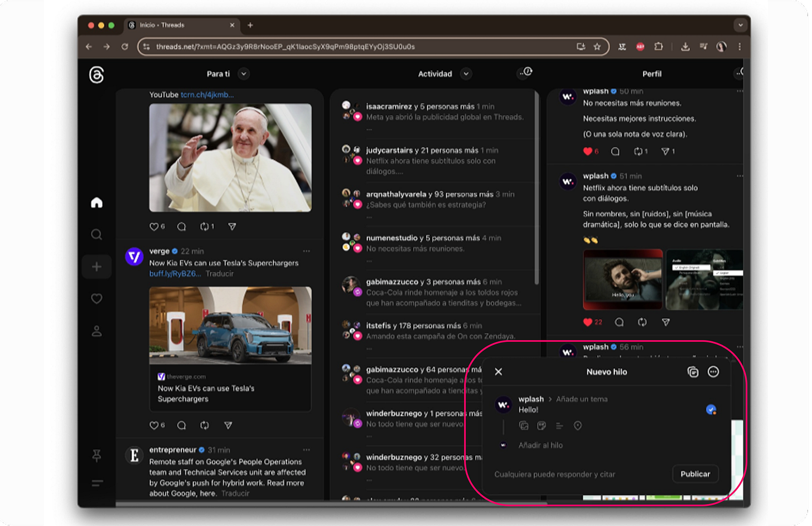Bookmark page with the star icon
812x526 pixels.
tap(597, 47)
